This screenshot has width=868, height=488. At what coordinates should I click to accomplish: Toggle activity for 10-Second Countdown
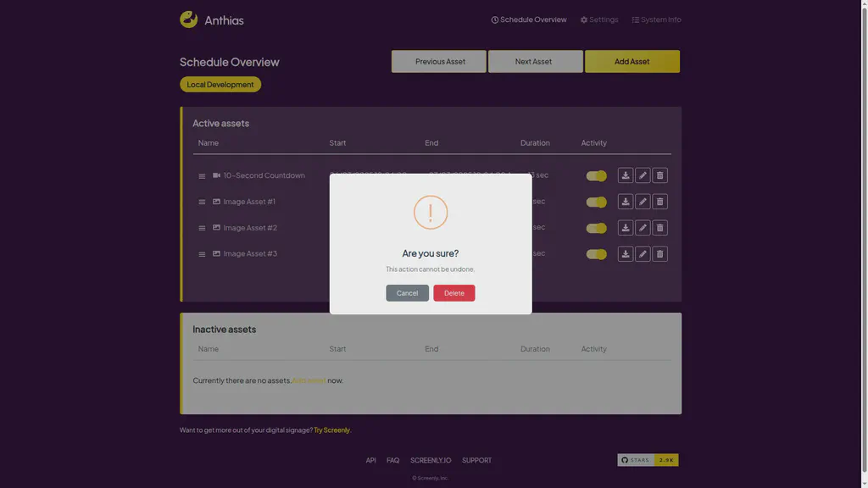coord(596,175)
